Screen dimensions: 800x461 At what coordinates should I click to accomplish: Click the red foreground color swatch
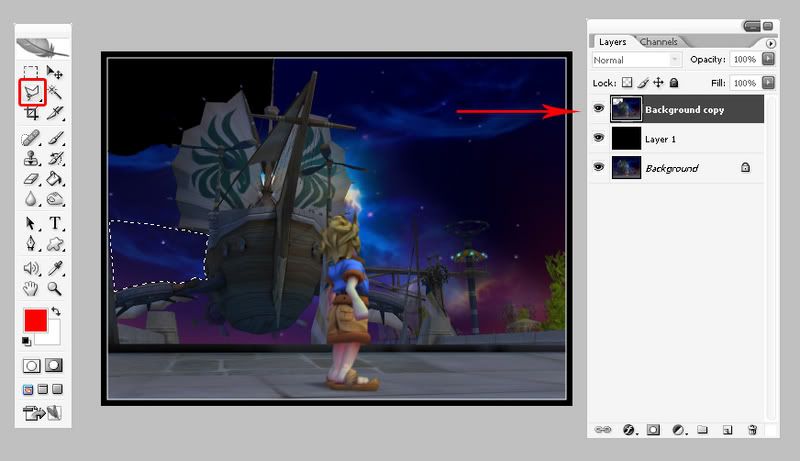(x=35, y=320)
